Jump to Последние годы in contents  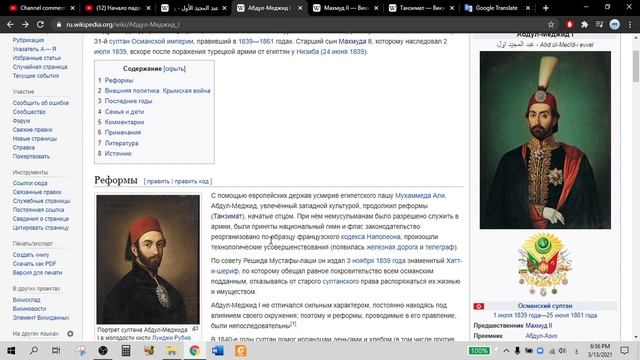[128, 101]
